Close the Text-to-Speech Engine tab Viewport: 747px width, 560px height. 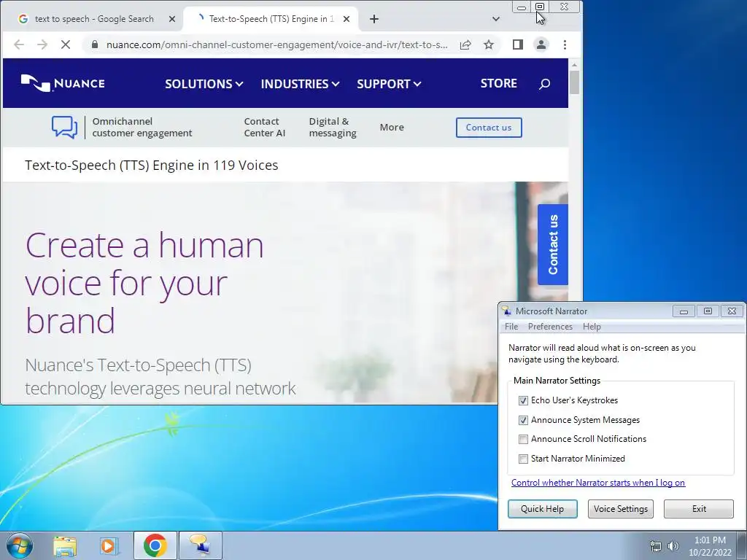point(347,19)
